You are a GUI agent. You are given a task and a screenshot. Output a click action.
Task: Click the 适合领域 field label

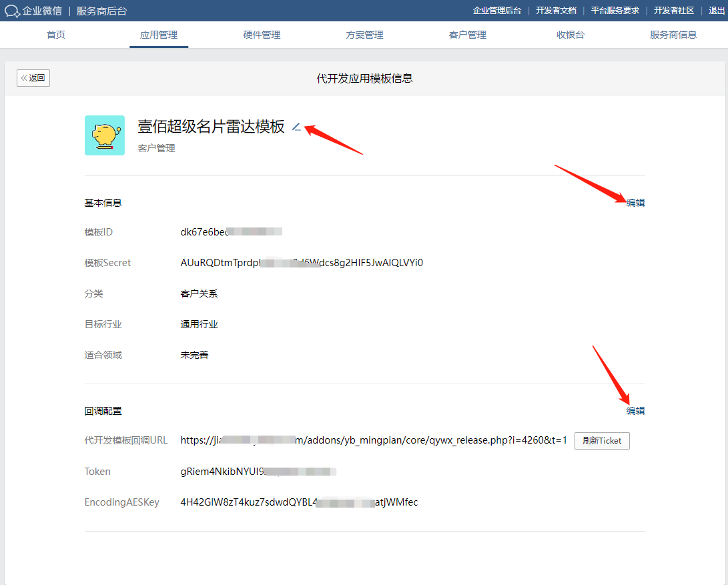[x=103, y=355]
